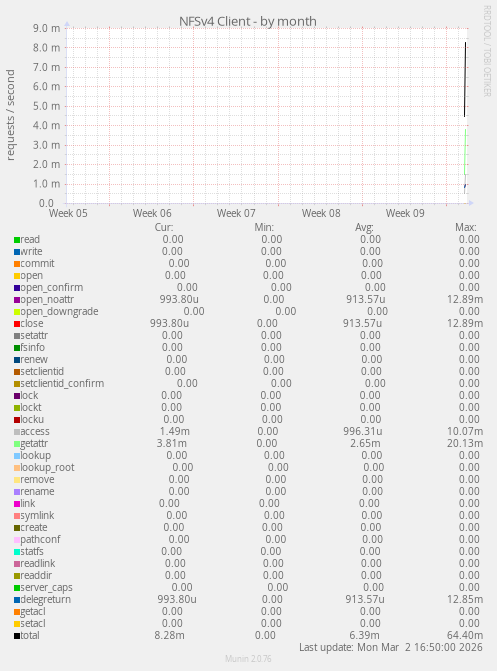497x671 pixels.
Task: Click the total max value 64.40m
Action: tap(465, 635)
